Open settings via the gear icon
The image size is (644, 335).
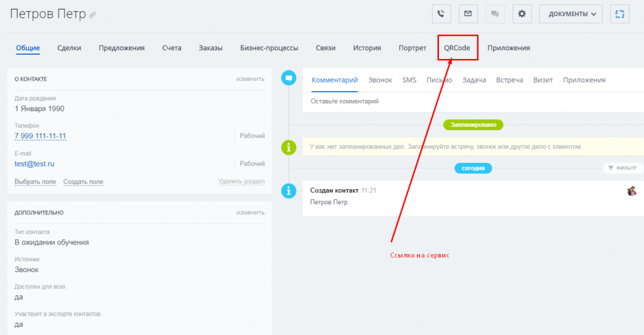[x=522, y=14]
